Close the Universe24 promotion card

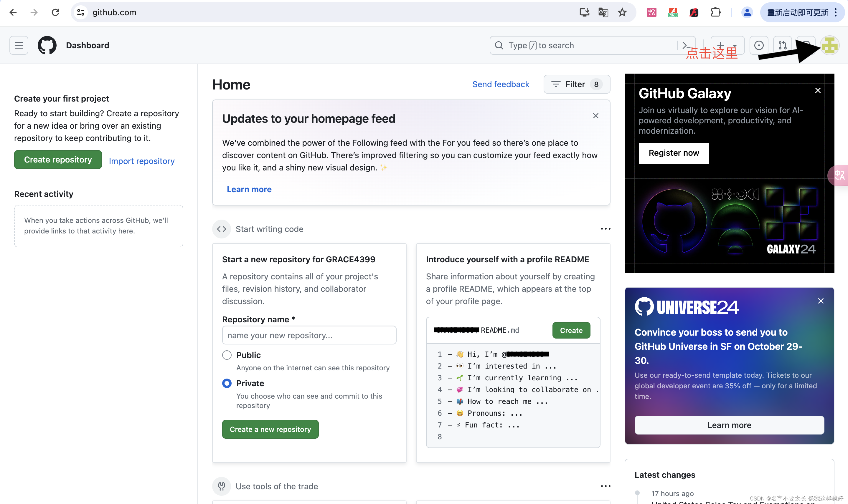tap(821, 301)
